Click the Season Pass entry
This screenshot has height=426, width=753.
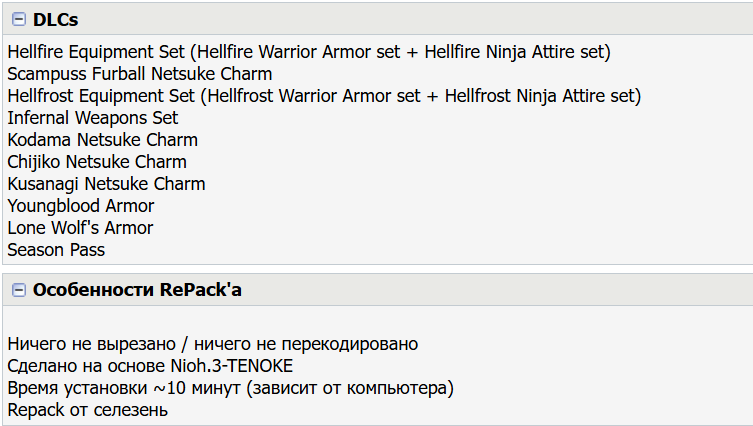pos(56,250)
